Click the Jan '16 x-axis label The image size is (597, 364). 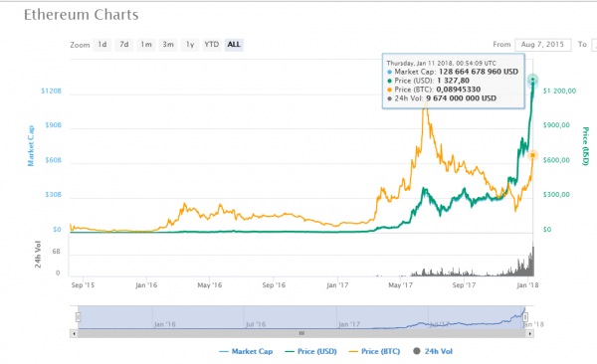pos(146,284)
